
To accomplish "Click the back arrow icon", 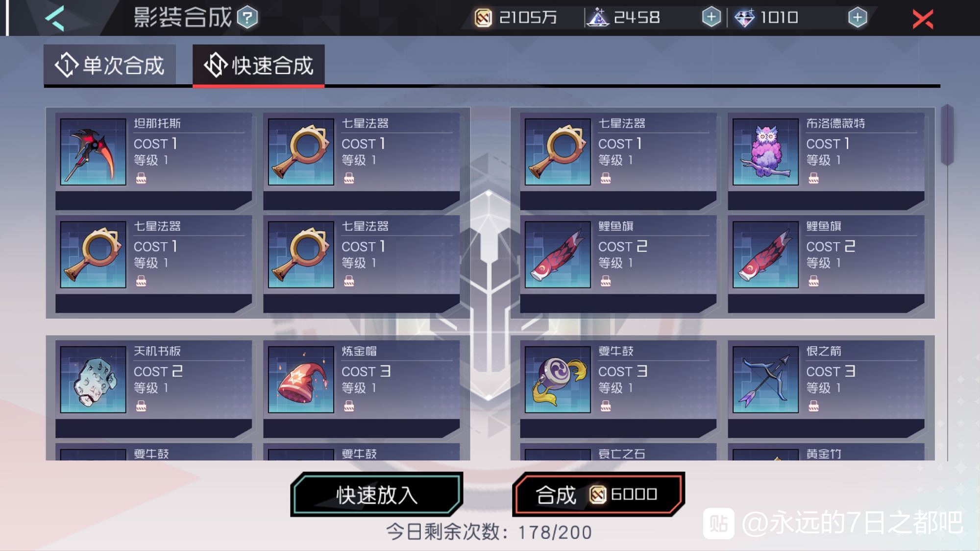I will click(x=55, y=19).
